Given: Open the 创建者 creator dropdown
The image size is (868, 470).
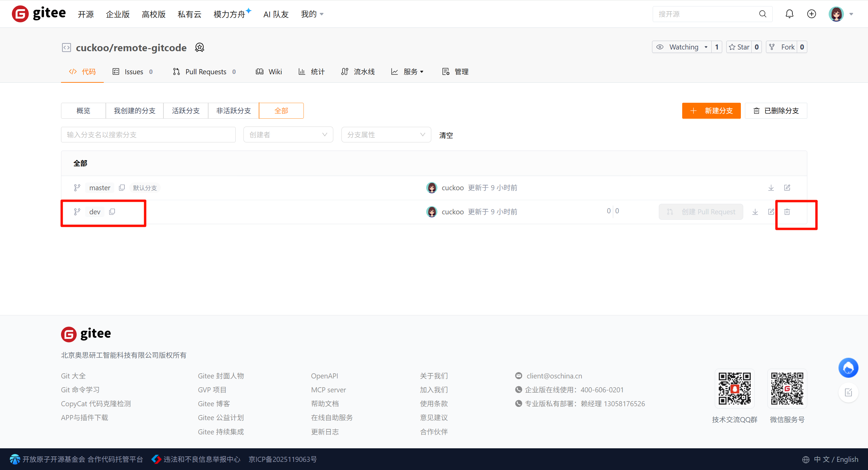Looking at the screenshot, I should pyautogui.click(x=288, y=135).
